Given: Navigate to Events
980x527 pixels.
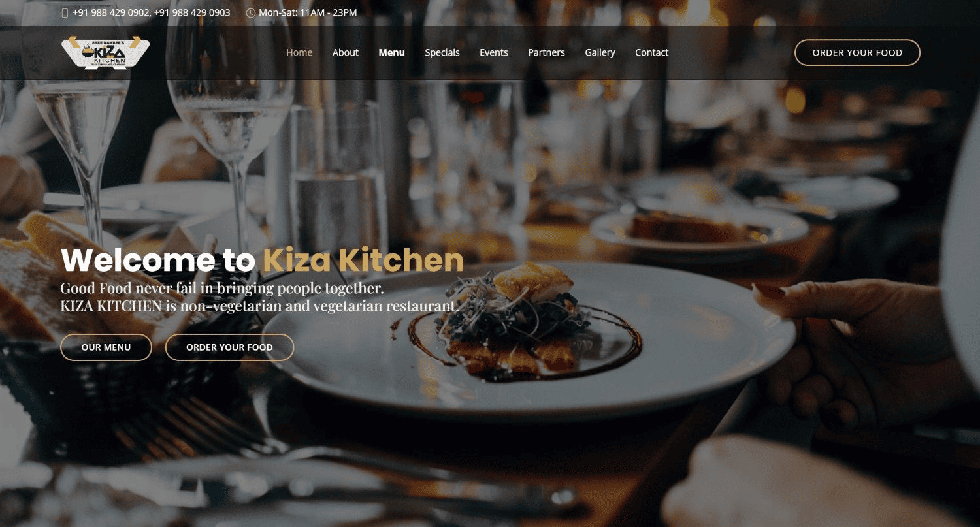Looking at the screenshot, I should 494,52.
